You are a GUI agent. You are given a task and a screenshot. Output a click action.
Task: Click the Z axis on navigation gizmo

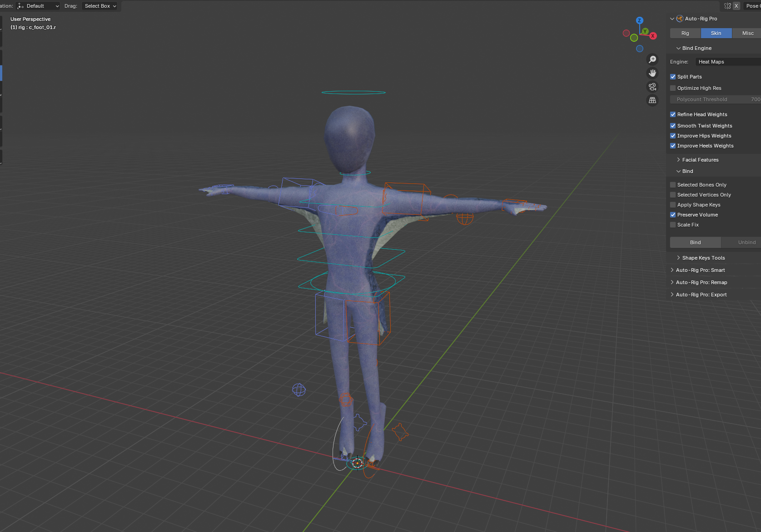[639, 20]
